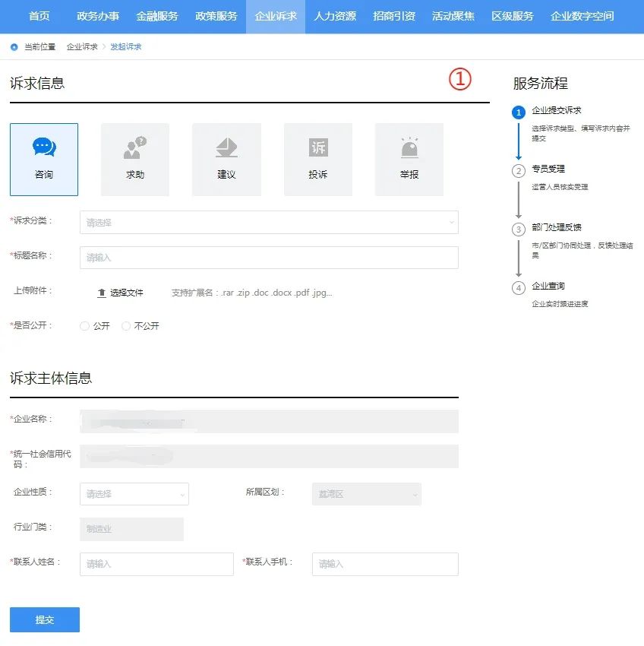Select the 公开 radio option
Screen dimensions: 644x646
tap(84, 326)
